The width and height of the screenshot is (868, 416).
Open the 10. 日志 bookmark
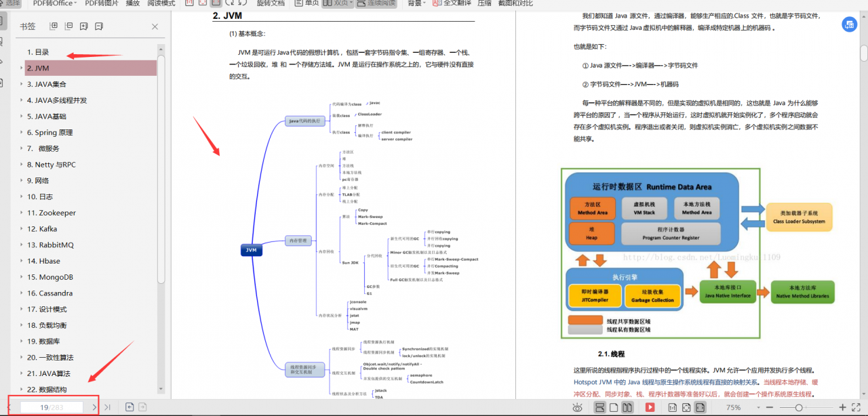[x=40, y=196]
